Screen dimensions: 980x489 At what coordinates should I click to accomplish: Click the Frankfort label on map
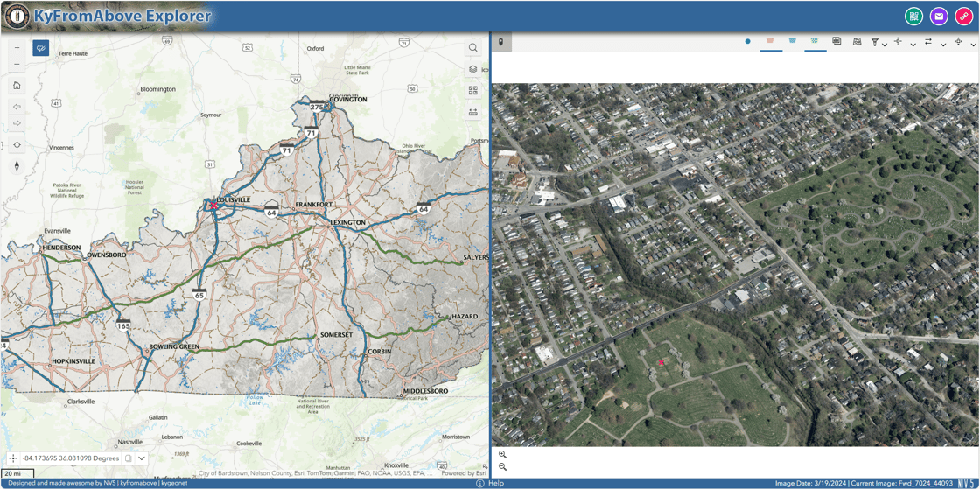[x=314, y=205]
